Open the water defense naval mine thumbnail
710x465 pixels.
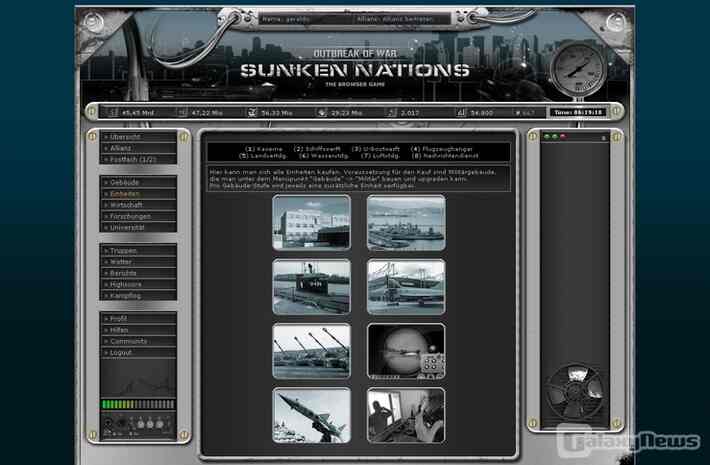tap(406, 351)
